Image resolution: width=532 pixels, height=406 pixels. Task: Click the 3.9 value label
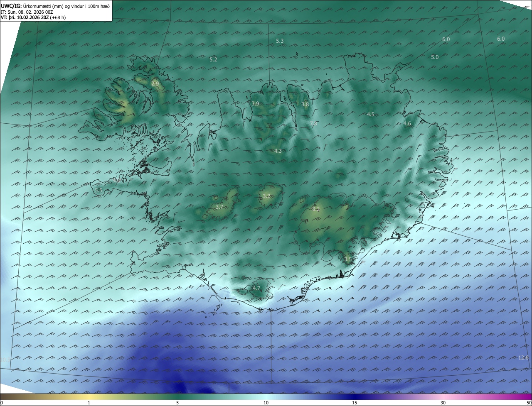[x=255, y=103]
